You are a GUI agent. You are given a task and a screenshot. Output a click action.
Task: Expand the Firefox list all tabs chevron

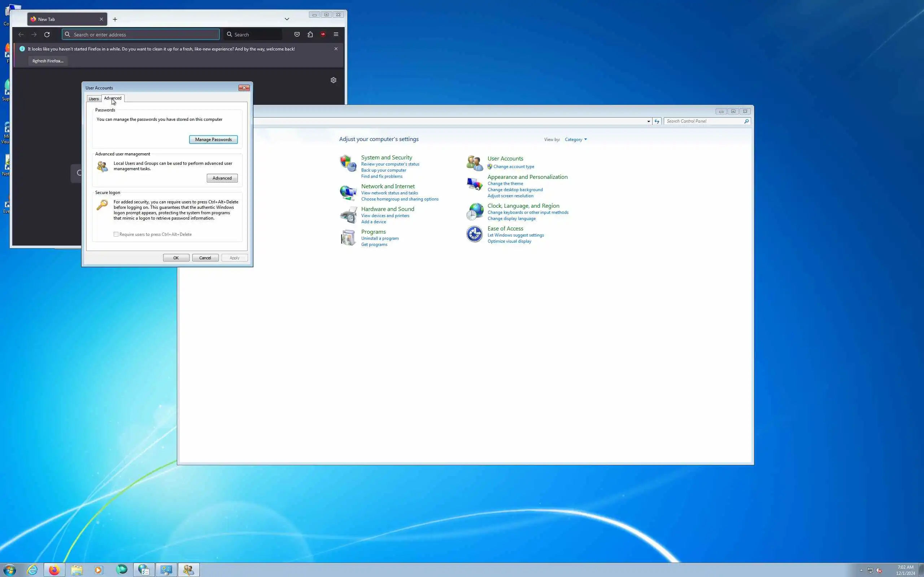[x=287, y=19]
